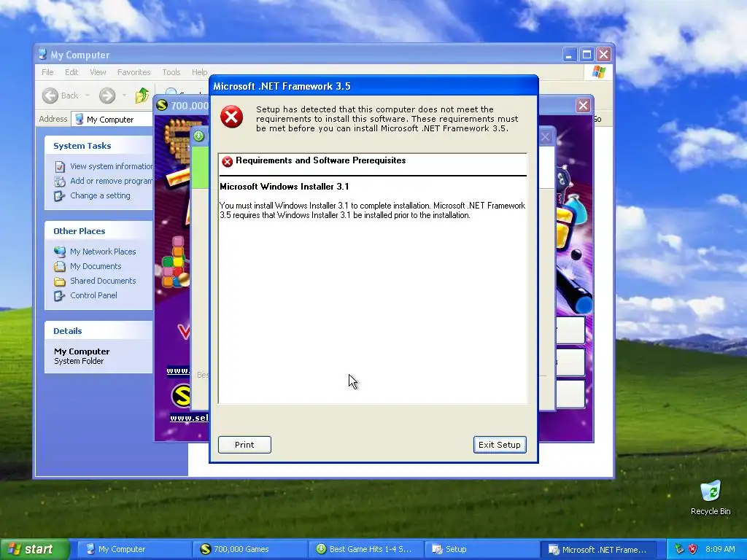The height and width of the screenshot is (560, 747).
Task: Click the Control Panel icon in Other Places
Action: click(60, 296)
